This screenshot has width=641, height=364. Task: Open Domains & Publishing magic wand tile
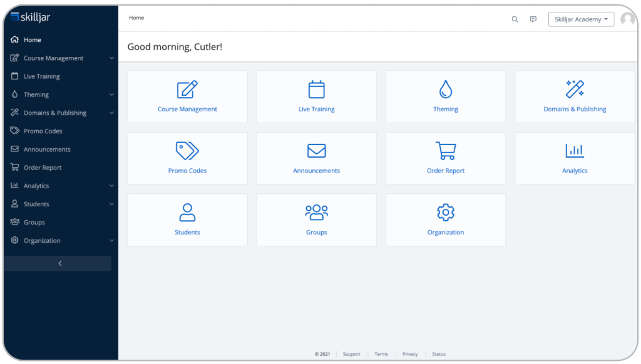coord(575,89)
